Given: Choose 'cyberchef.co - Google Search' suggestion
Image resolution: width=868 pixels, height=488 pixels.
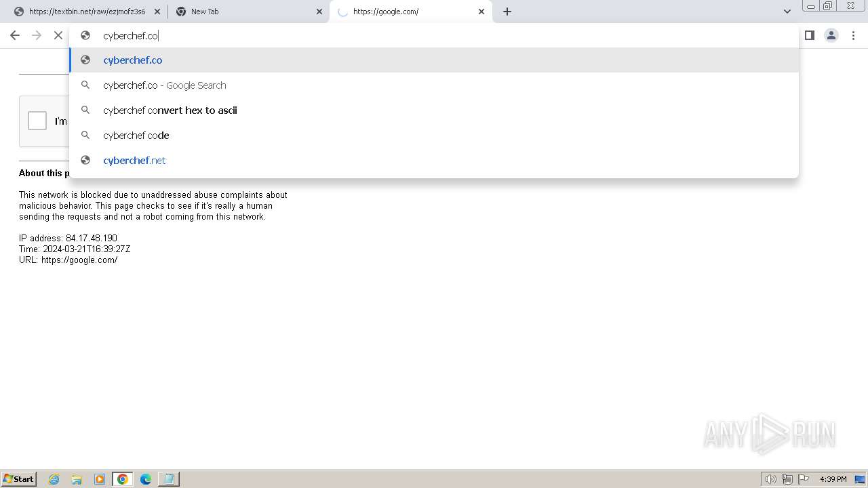Looking at the screenshot, I should (x=434, y=85).
